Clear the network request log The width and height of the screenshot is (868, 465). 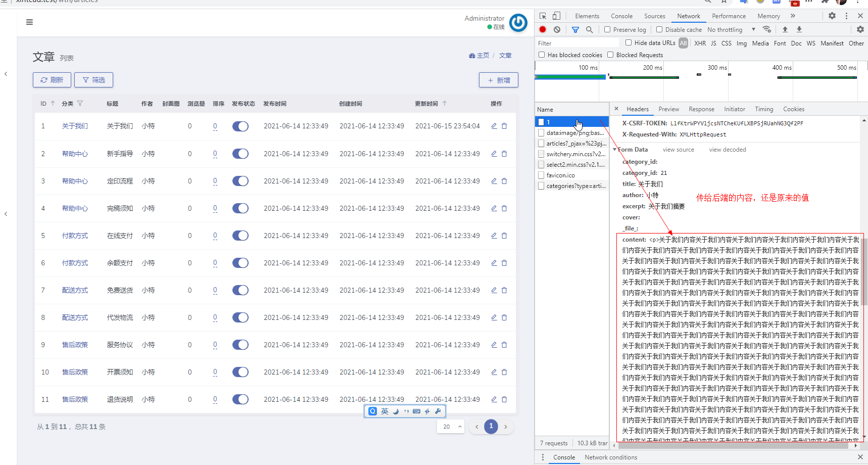click(x=557, y=29)
